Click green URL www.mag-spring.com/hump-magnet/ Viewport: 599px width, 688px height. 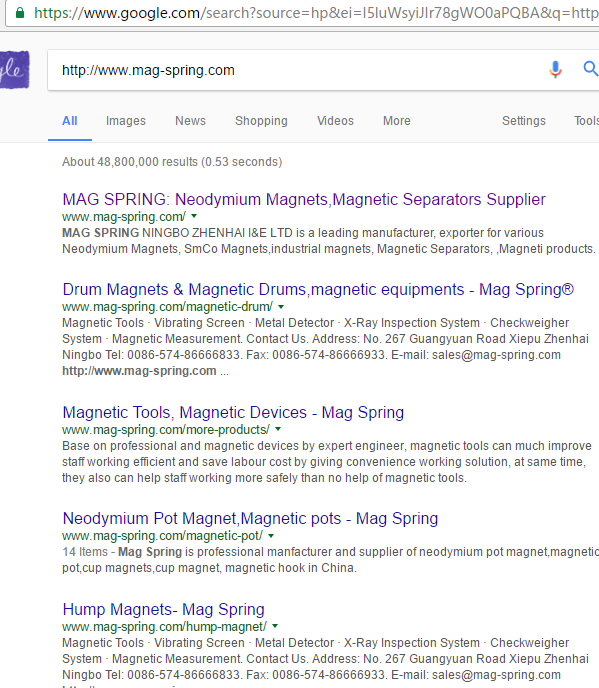pos(164,627)
